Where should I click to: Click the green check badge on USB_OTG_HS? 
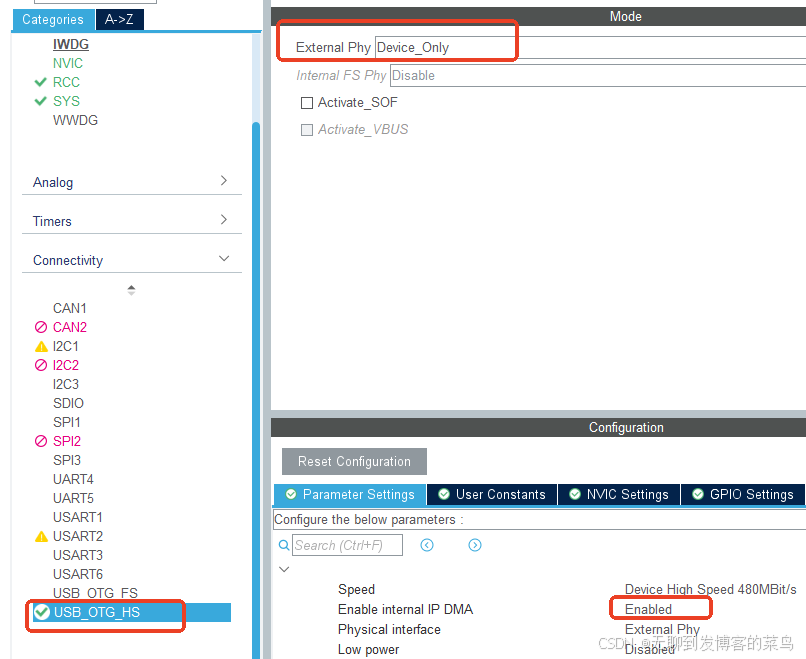click(40, 614)
